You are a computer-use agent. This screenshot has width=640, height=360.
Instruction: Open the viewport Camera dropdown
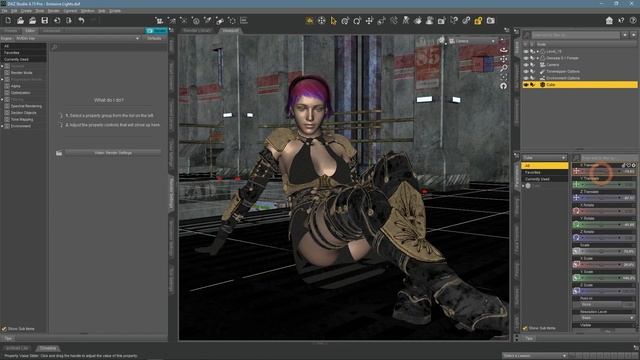point(472,41)
